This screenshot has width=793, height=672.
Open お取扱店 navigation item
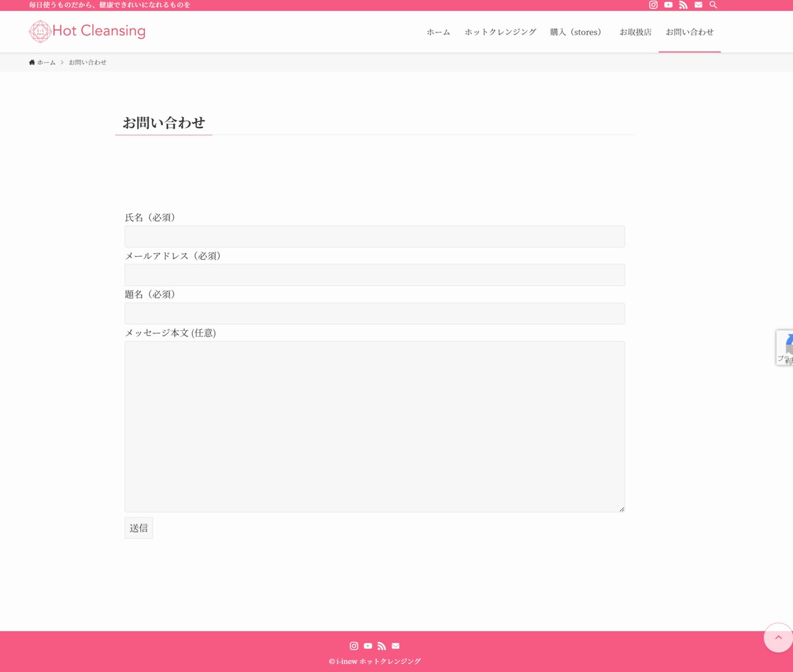[635, 32]
